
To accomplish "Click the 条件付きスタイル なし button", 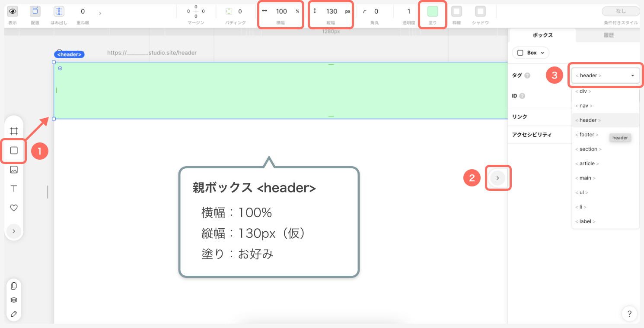I will (621, 12).
